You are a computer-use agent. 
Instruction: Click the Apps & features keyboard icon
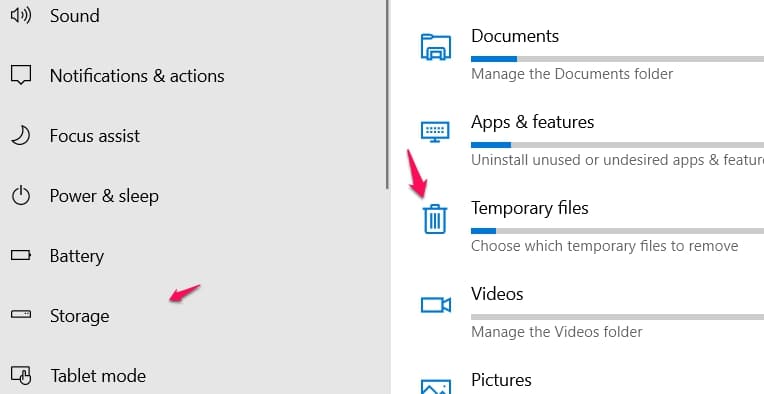(436, 132)
